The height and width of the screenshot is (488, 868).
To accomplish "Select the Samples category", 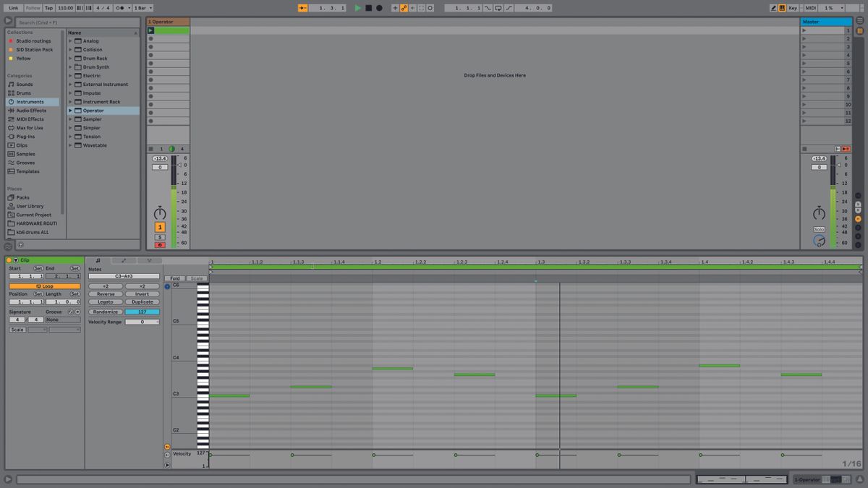I will [25, 154].
